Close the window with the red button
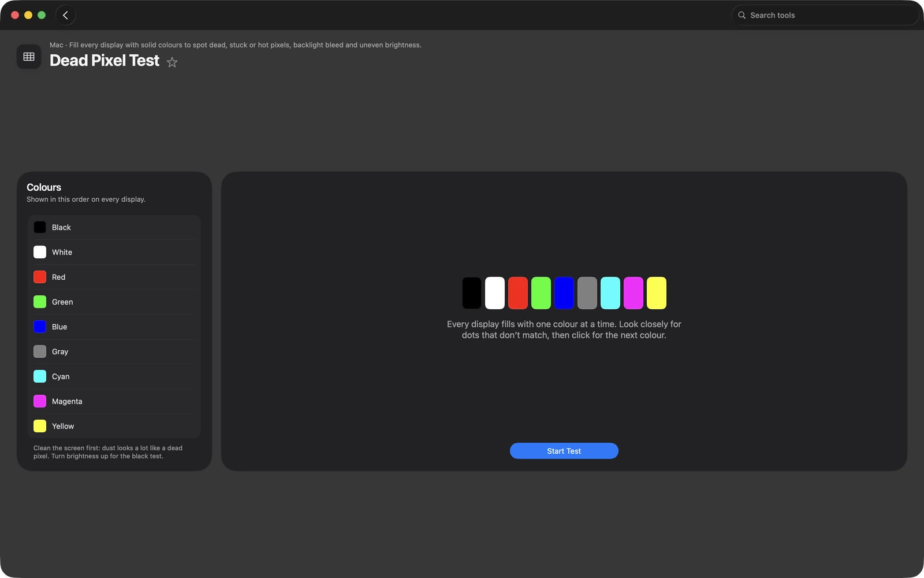Screen dimensions: 924x578 tap(15, 15)
